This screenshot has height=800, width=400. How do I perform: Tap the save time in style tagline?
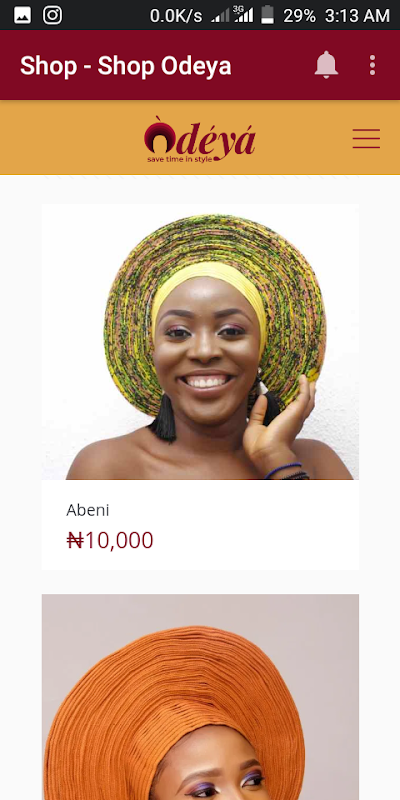[x=182, y=159]
